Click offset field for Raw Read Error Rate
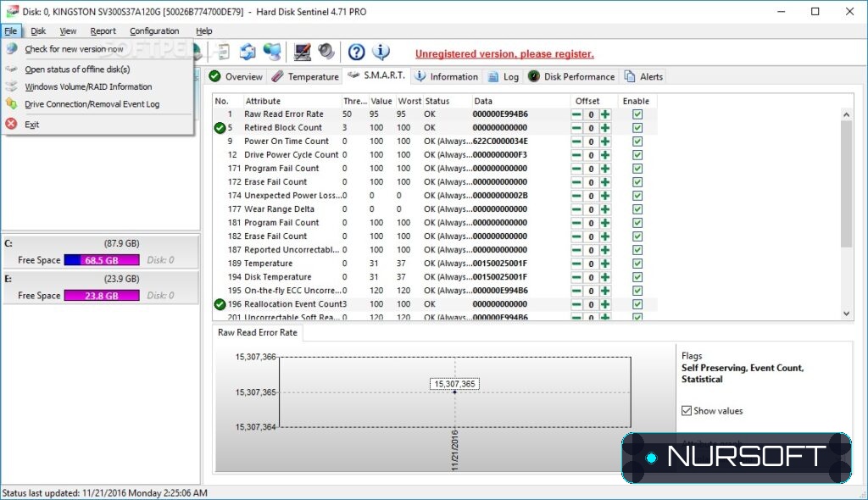The width and height of the screenshot is (868, 500). 591,114
